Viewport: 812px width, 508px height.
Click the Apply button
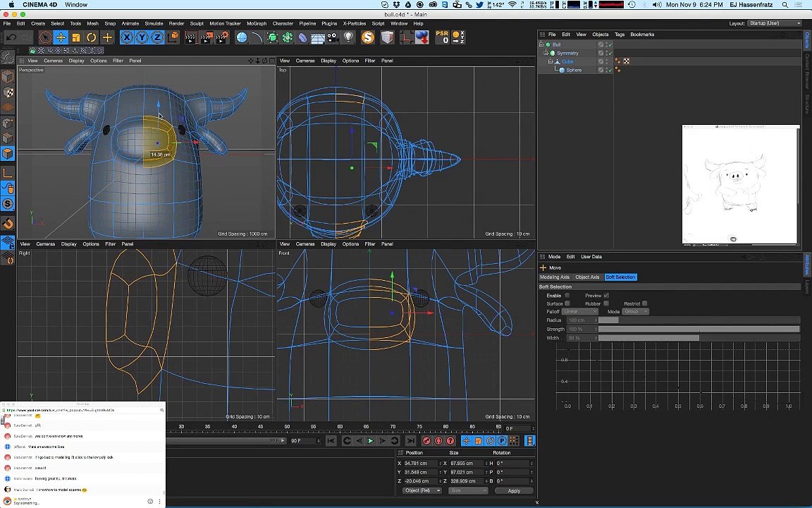tap(514, 490)
